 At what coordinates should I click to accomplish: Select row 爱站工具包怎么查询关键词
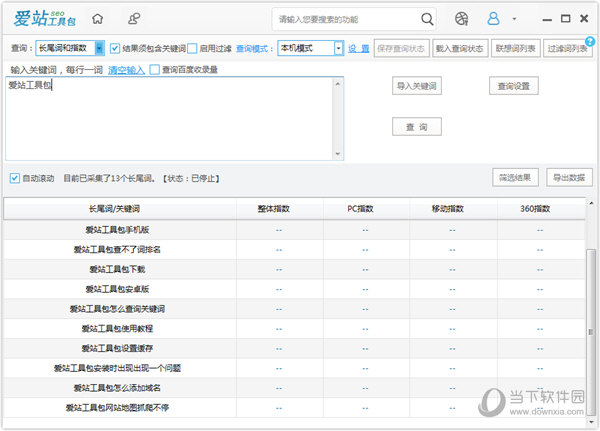(294, 309)
